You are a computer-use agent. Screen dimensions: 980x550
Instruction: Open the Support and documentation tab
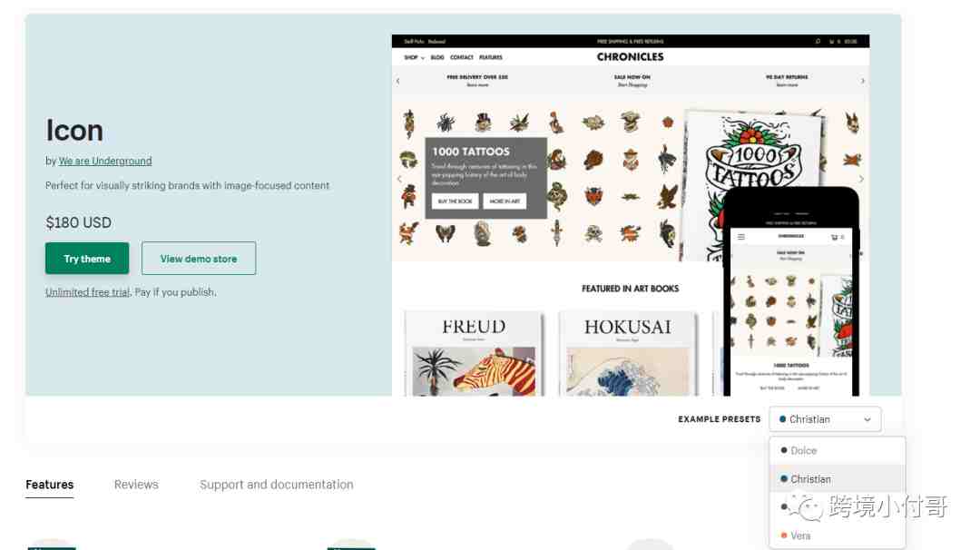276,485
